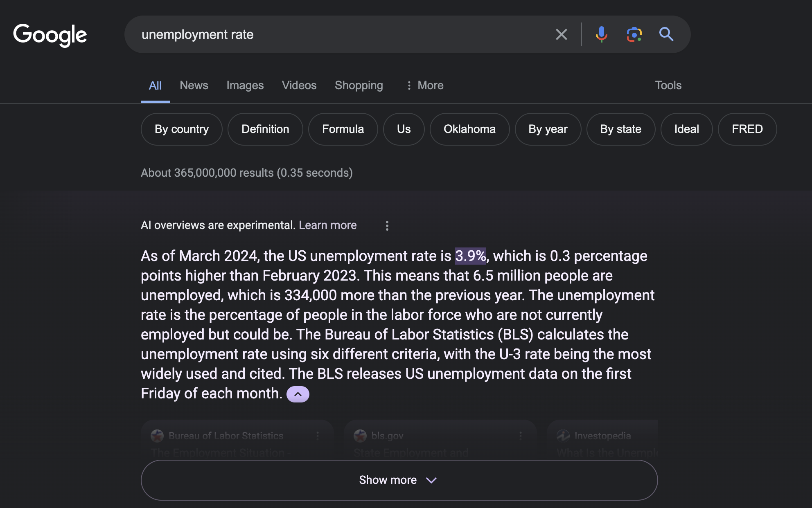Open AI overview three-dot options menu
Viewport: 812px width, 508px height.
[x=387, y=226]
